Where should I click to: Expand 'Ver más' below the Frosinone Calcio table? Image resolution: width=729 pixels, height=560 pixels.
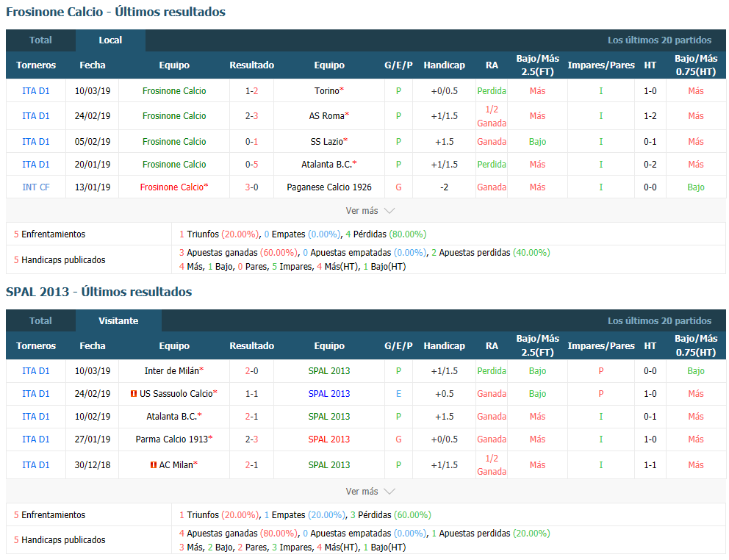(x=370, y=211)
